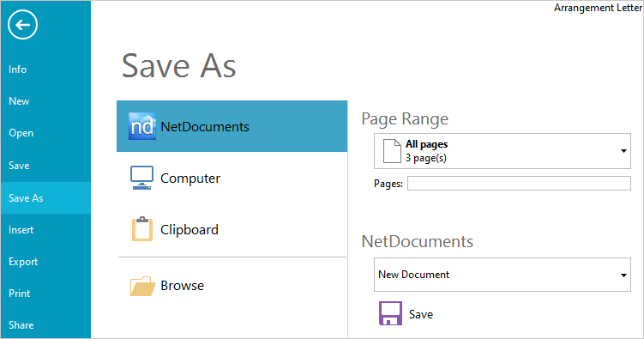Image resolution: width=644 pixels, height=339 pixels.
Task: Click the 3 page(s) text
Action: pos(426,158)
